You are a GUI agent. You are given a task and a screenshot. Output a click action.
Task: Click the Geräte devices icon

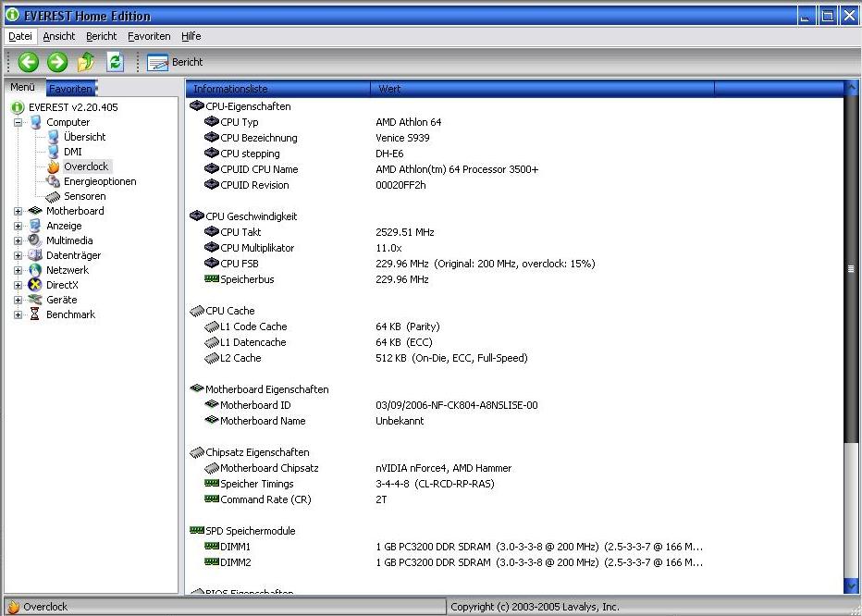35,300
